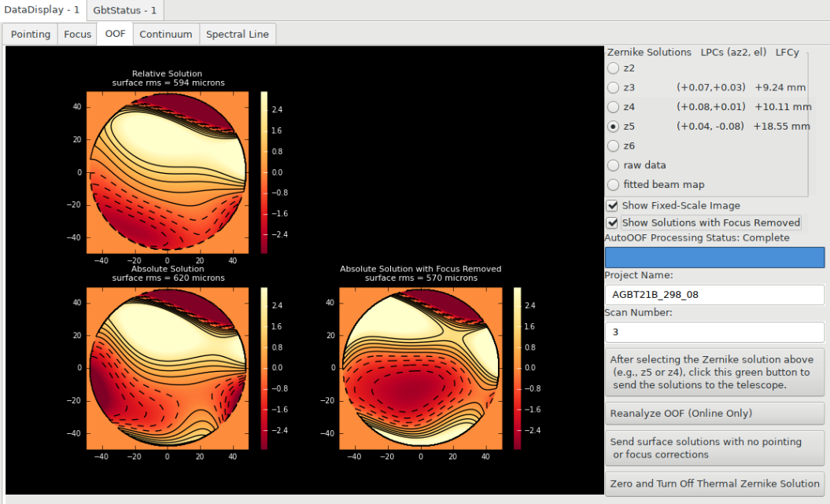Click Reanalyze OOF (Online Only) button
The height and width of the screenshot is (504, 830).
coord(714,414)
